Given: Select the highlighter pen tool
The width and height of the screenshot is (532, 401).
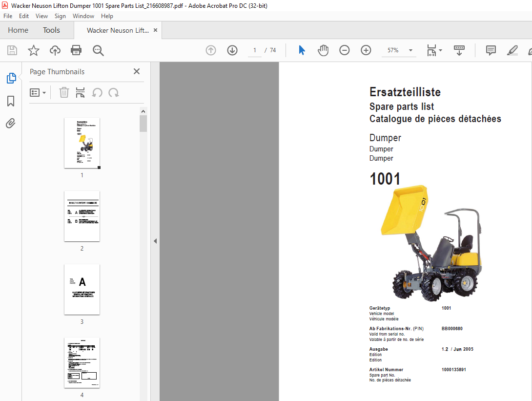Looking at the screenshot, I should pyautogui.click(x=512, y=50).
